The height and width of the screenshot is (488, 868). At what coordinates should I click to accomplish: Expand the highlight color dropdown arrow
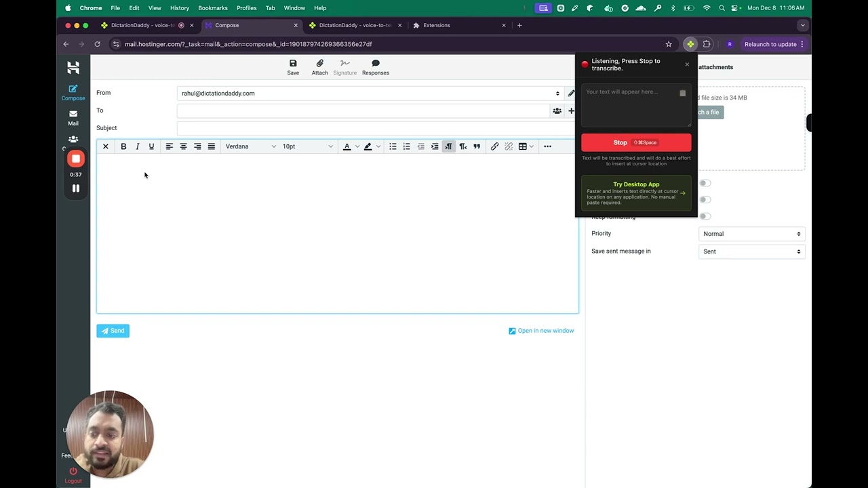[x=378, y=146]
